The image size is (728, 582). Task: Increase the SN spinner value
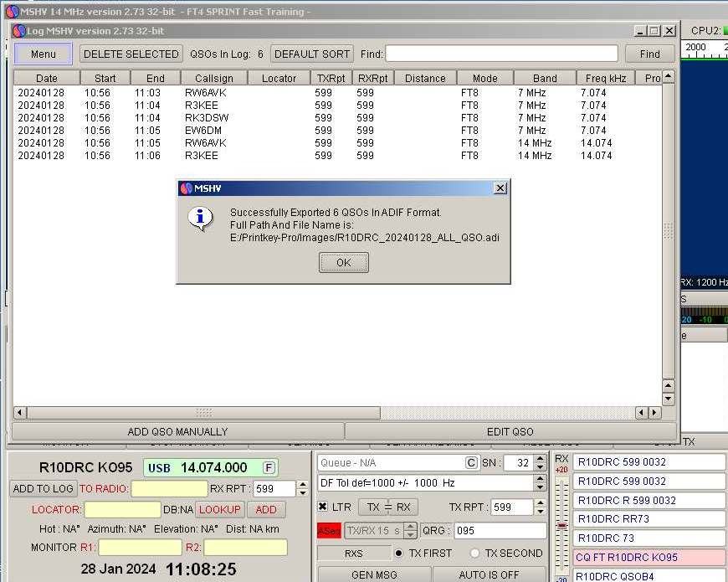(x=540, y=459)
